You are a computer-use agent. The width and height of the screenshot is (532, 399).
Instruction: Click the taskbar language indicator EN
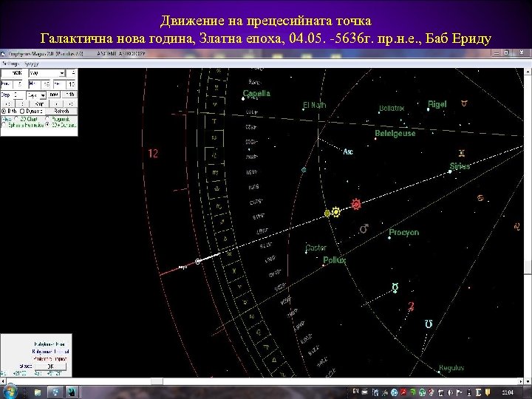pos(355,391)
